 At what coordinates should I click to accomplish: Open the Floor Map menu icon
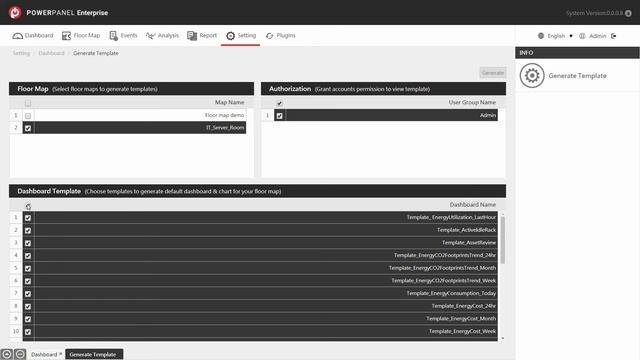click(66, 36)
